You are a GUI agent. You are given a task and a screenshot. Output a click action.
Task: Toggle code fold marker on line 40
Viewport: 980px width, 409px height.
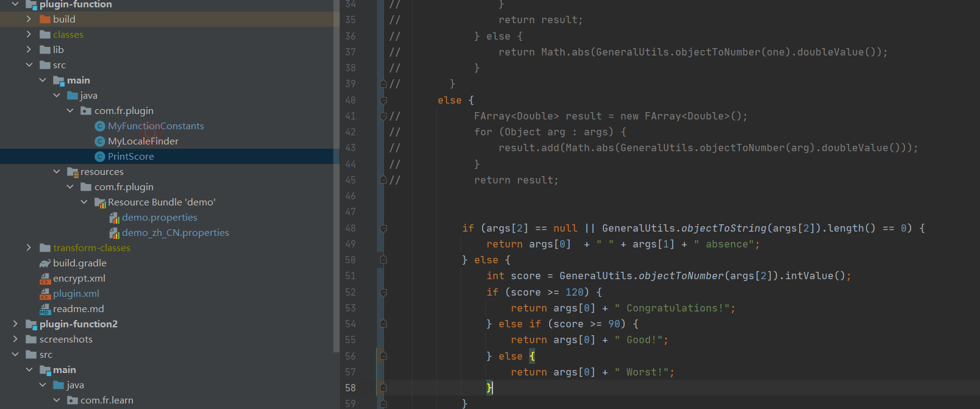pos(383,101)
